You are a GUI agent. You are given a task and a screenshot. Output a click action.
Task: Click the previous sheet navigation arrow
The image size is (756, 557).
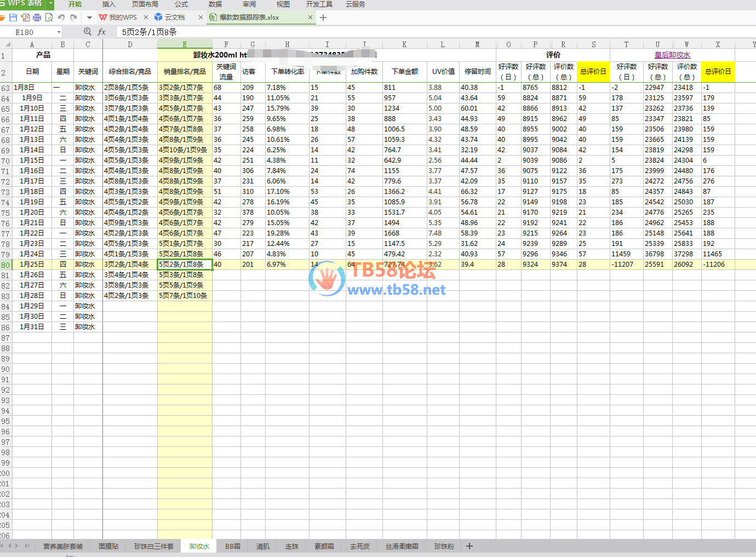(10, 545)
